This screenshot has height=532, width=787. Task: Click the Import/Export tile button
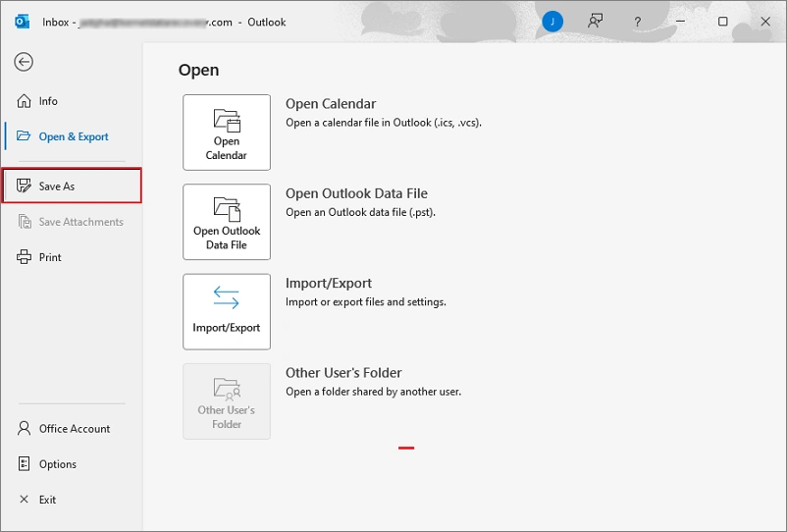click(227, 312)
